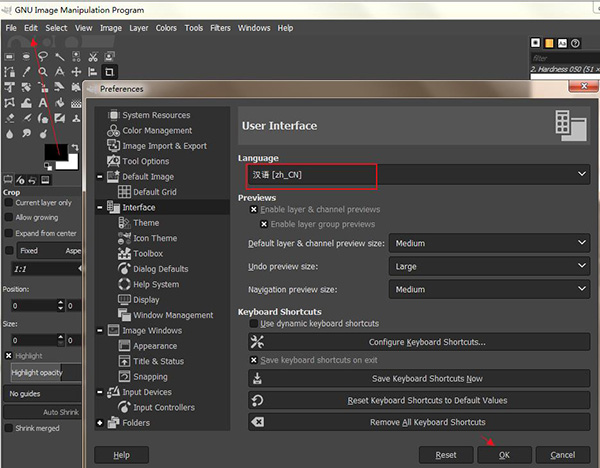Select the Free Select lasso tool
Viewport: 600px width, 468px height.
(x=43, y=57)
